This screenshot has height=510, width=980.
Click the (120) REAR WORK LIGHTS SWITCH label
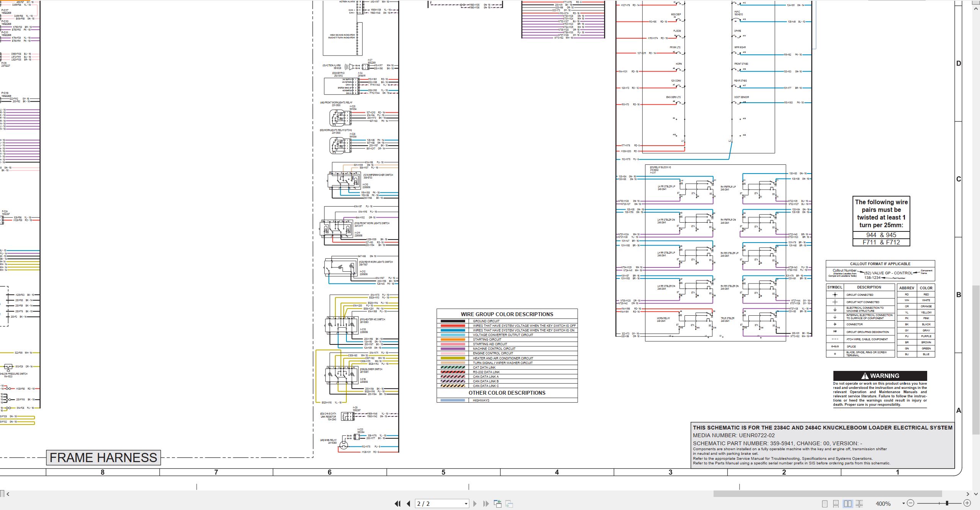[376, 262]
